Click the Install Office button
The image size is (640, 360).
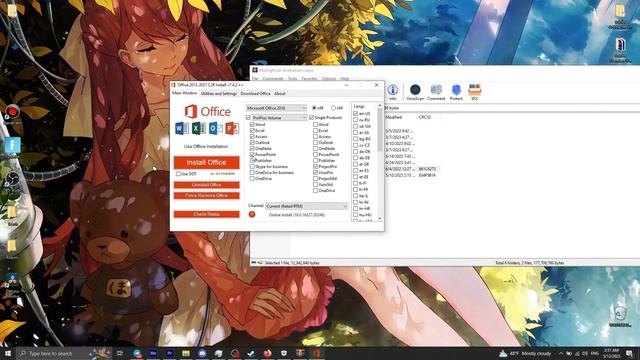coord(207,162)
